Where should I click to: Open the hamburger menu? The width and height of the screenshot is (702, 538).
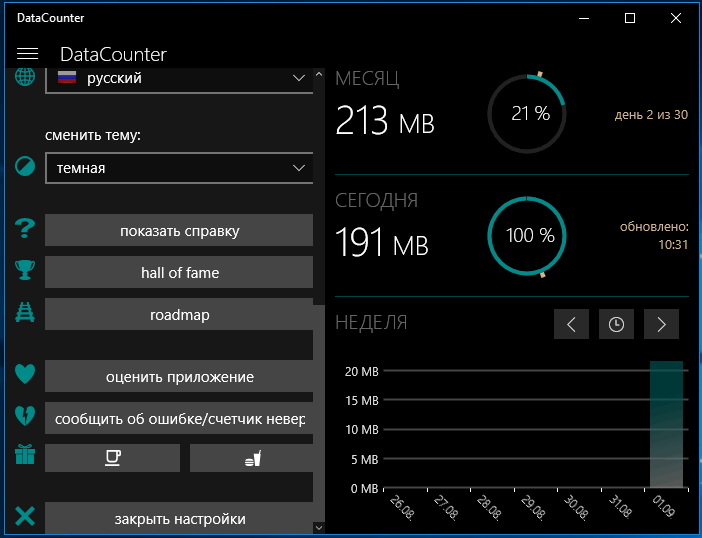(27, 54)
